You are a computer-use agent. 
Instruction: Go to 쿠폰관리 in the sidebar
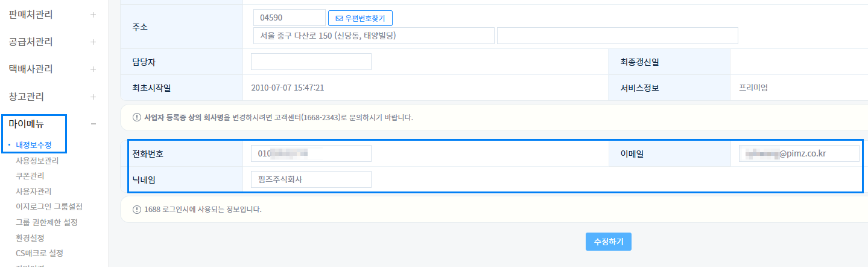[30, 176]
